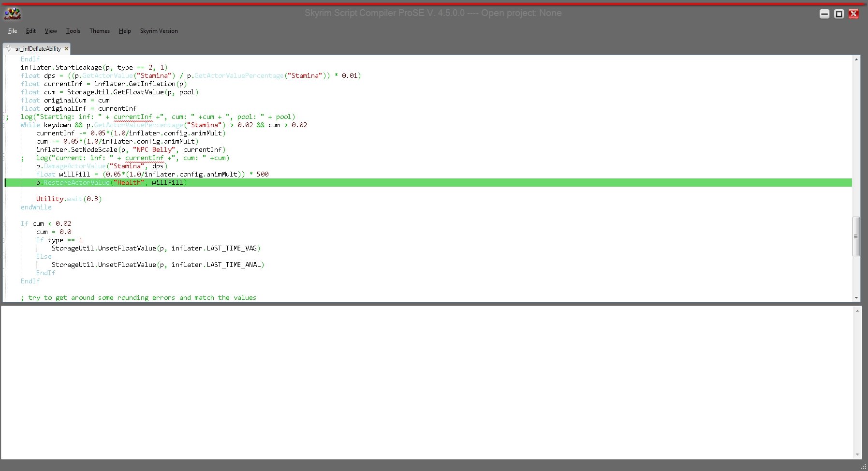Image resolution: width=868 pixels, height=471 pixels.
Task: Open the Help menu
Action: point(125,31)
